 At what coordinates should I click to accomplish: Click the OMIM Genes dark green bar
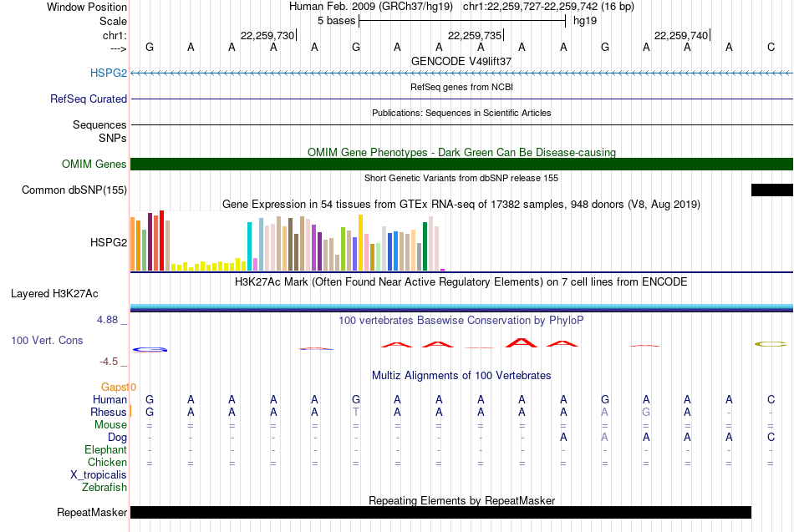click(x=461, y=164)
